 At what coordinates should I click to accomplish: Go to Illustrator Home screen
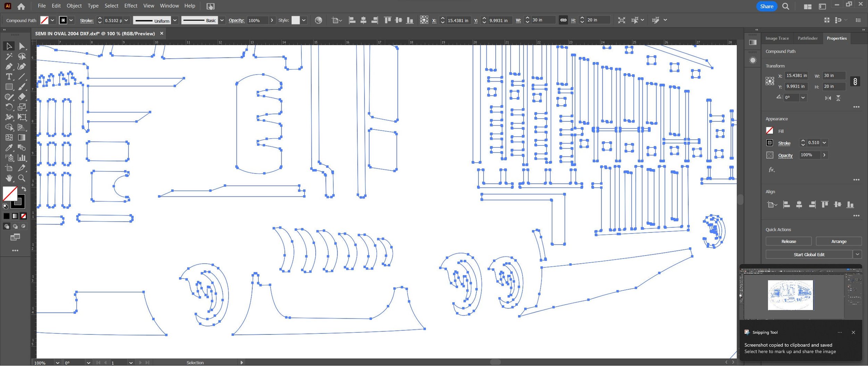pos(21,6)
